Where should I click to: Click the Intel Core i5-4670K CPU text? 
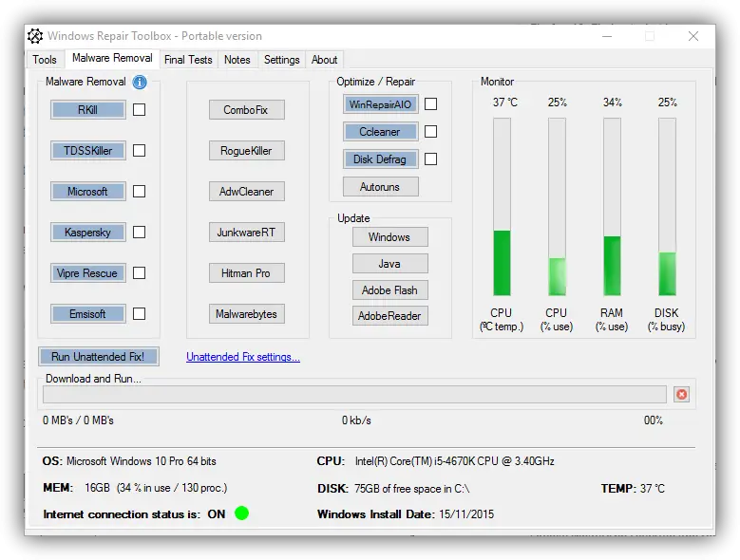click(x=454, y=461)
